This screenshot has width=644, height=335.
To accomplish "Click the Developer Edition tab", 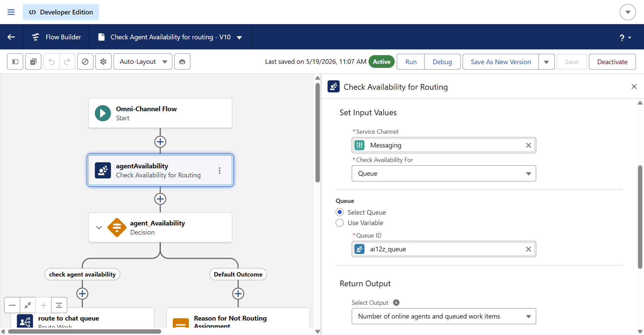I will [x=61, y=12].
